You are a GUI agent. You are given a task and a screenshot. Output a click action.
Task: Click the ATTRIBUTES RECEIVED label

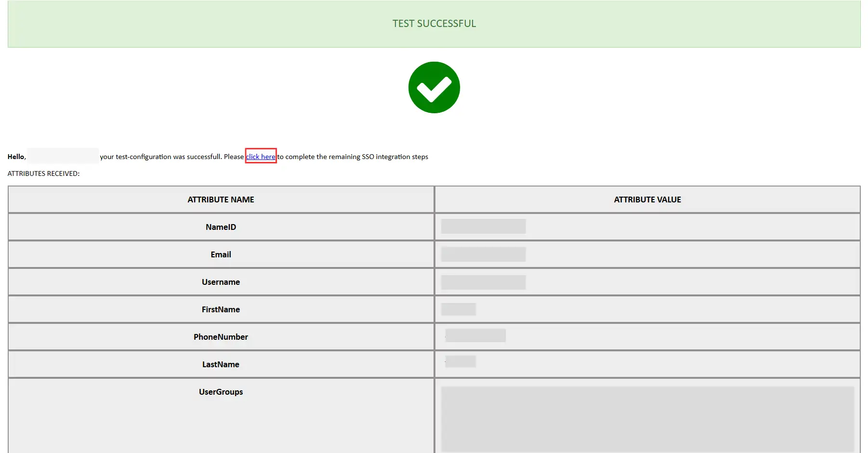pos(43,173)
